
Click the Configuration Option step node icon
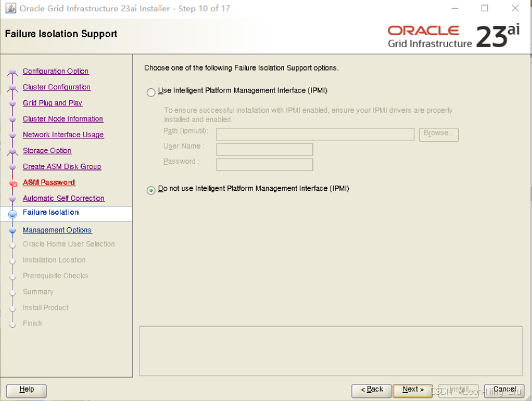[13, 72]
